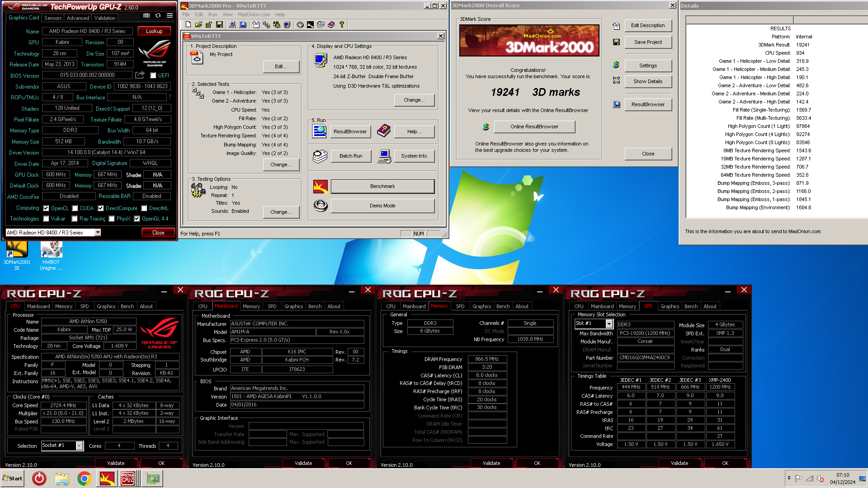Click the Lookup button in GPU-Z
Image resolution: width=868 pixels, height=488 pixels.
coord(154,31)
